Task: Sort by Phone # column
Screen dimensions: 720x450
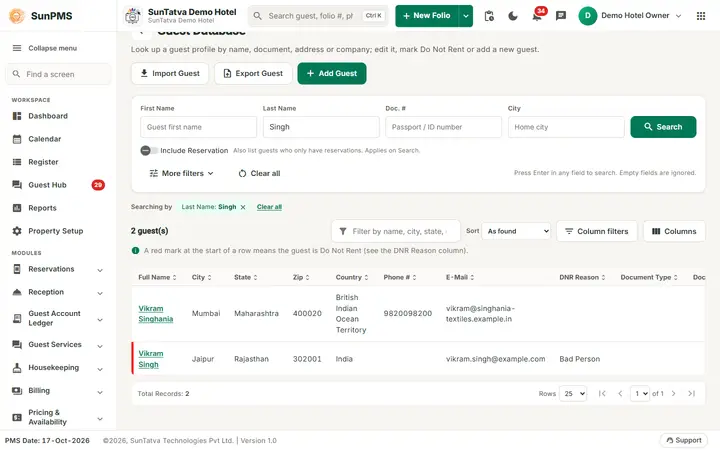Action: (400, 277)
